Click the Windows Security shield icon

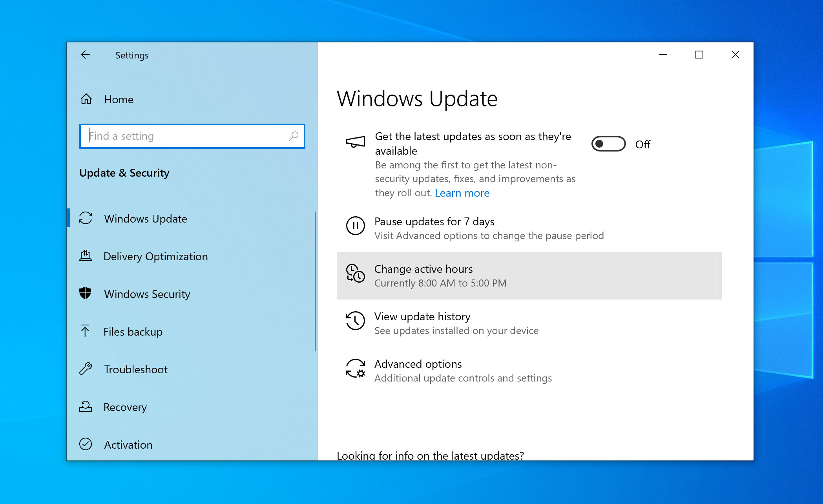coord(84,294)
